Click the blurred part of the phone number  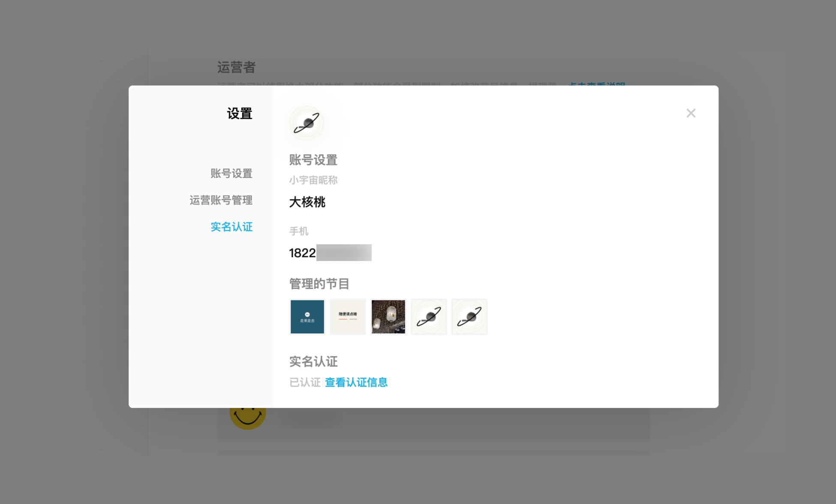[344, 252]
